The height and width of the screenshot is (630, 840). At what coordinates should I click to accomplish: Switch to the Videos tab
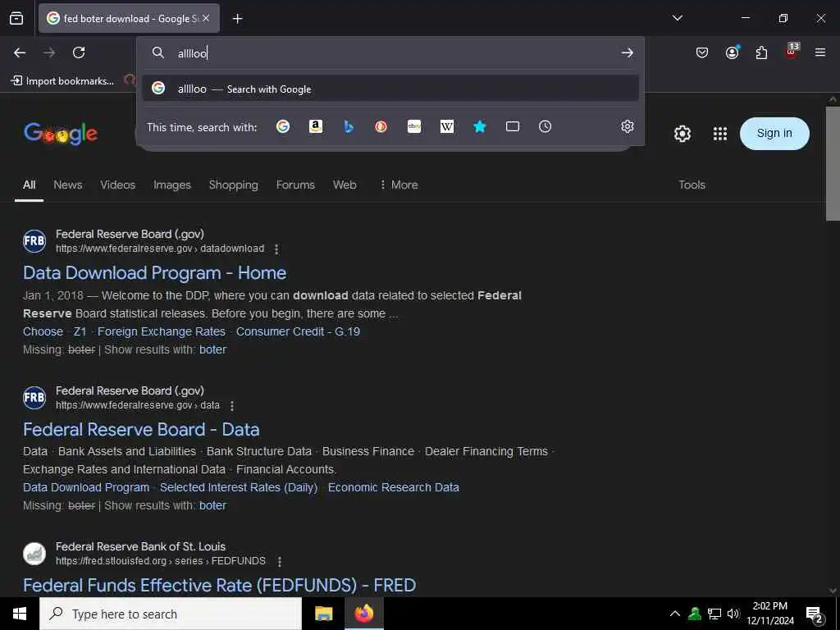118,185
